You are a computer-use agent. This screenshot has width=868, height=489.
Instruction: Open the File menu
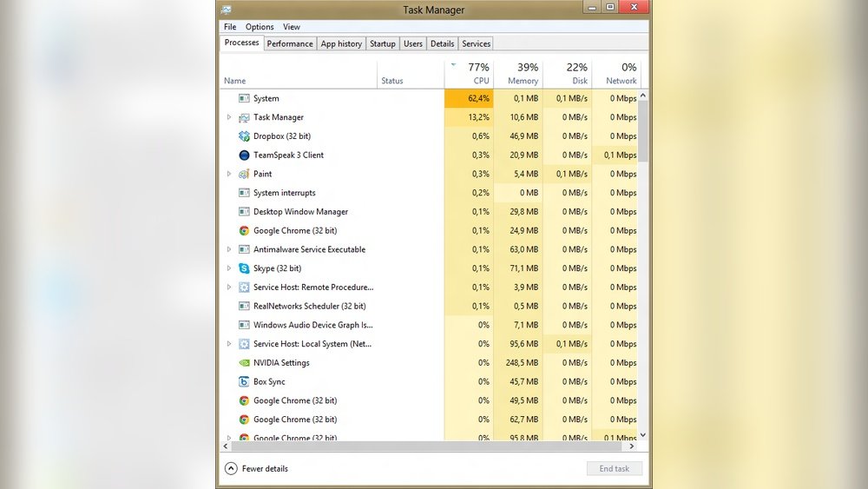pos(230,27)
